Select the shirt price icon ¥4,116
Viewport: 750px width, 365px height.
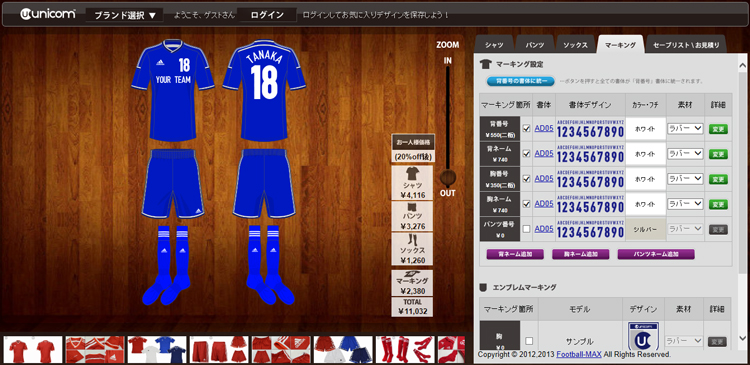click(412, 183)
